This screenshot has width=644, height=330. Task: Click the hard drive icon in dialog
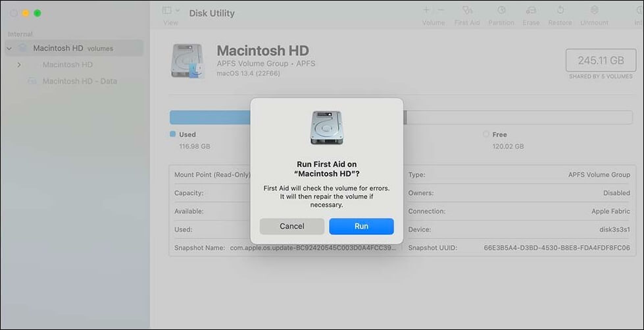[x=327, y=128]
